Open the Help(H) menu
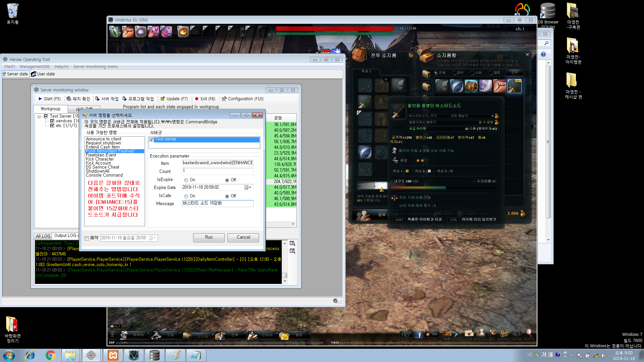644x362 pixels. (62, 67)
